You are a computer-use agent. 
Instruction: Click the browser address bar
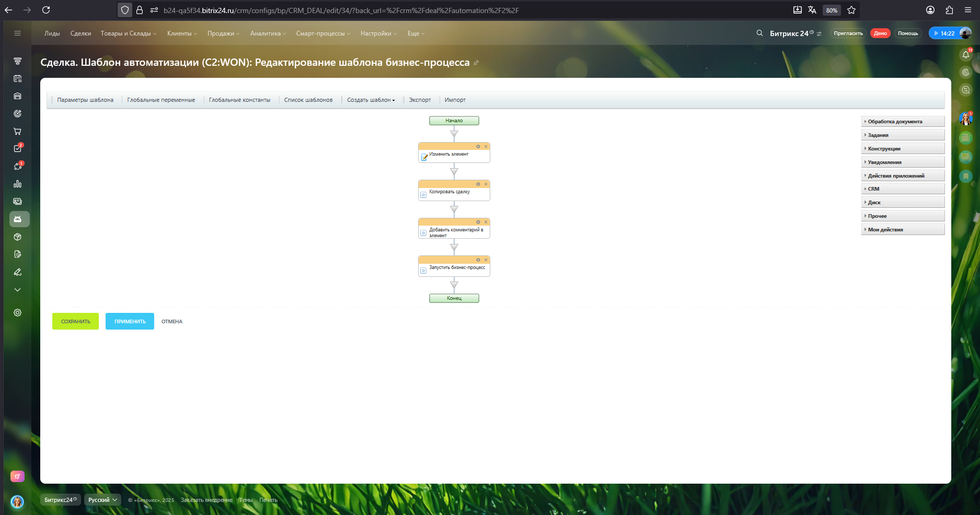pyautogui.click(x=470, y=10)
